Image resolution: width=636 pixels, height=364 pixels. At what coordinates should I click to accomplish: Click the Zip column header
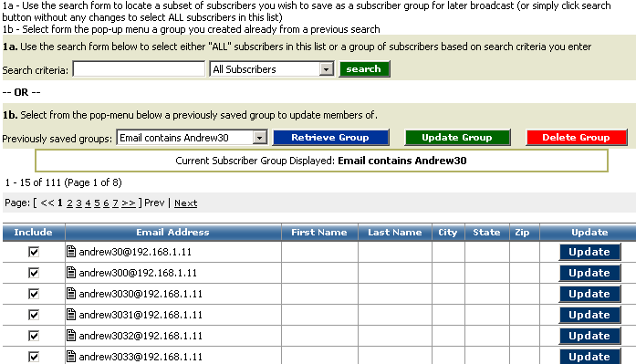[525, 233]
